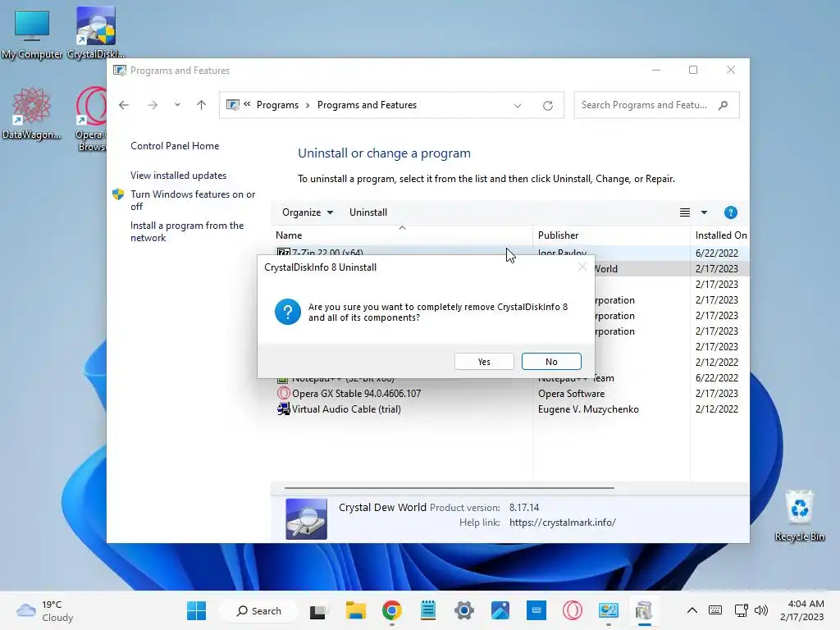Image resolution: width=840 pixels, height=630 pixels.
Task: Select the Virtual Audio Cable (trial) row
Action: point(509,409)
